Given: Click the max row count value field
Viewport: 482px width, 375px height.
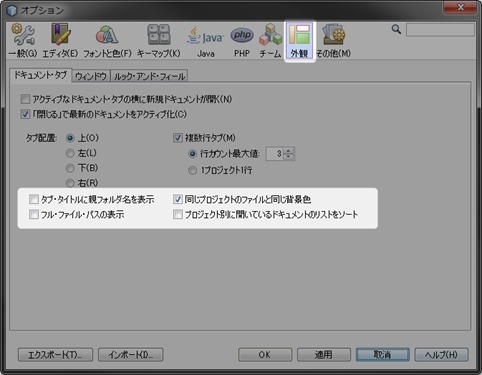Looking at the screenshot, I should click(x=275, y=154).
